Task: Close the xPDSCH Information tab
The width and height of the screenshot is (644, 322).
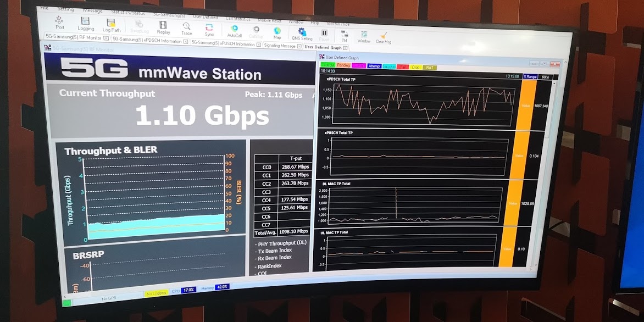Action: pos(185,42)
